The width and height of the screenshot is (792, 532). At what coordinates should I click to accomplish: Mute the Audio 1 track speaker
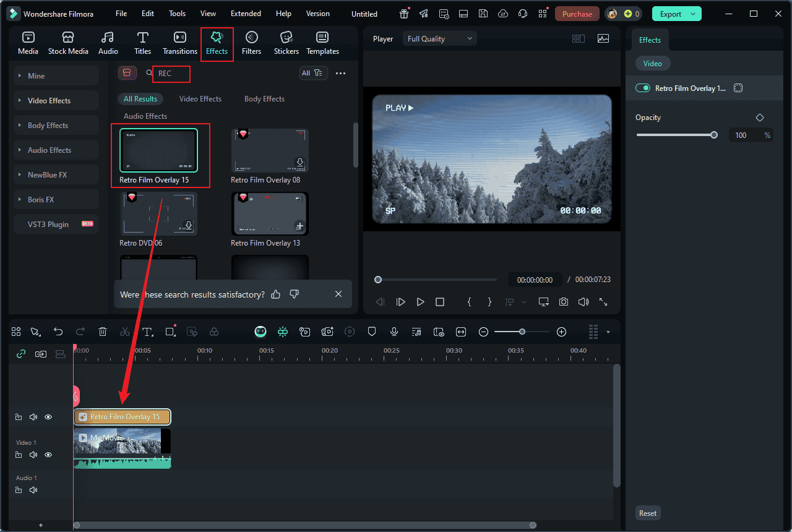33,489
